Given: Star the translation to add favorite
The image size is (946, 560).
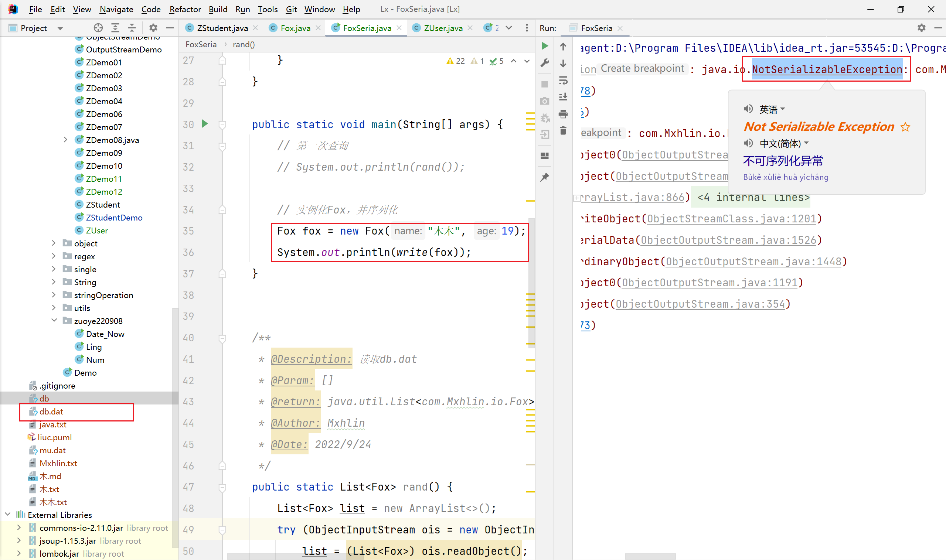Looking at the screenshot, I should click(905, 127).
